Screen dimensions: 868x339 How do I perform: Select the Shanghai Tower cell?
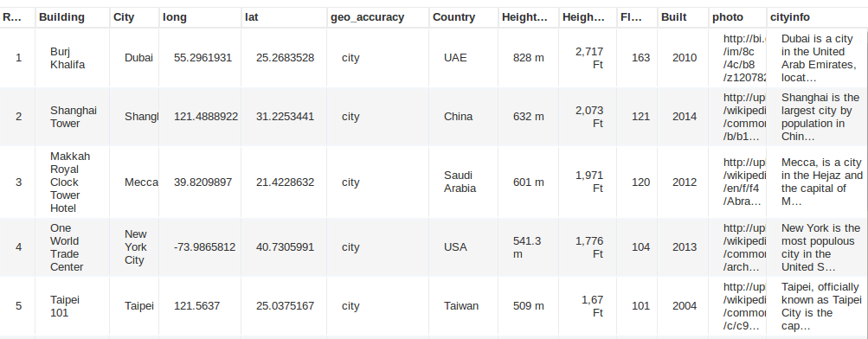pyautogui.click(x=73, y=117)
